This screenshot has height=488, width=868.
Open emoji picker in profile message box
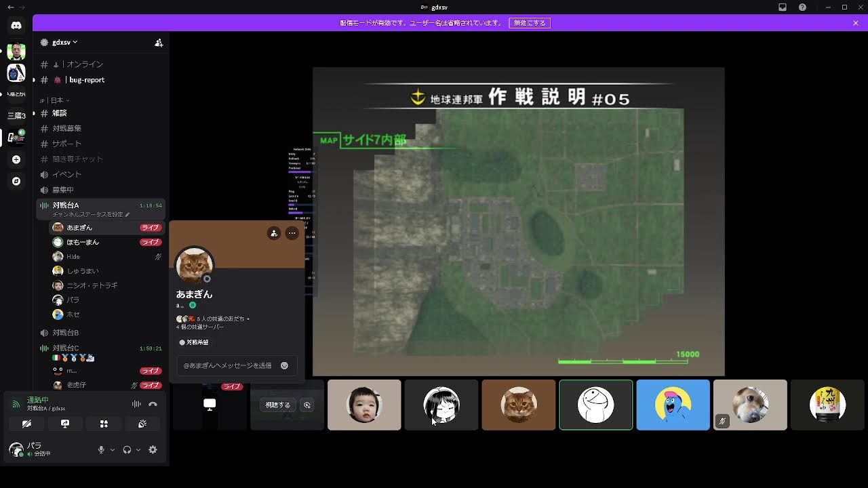tap(284, 365)
